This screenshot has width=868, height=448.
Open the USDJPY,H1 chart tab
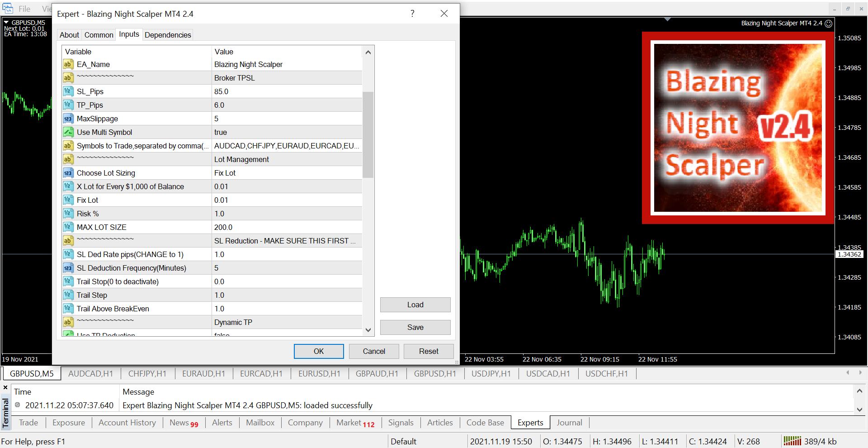click(491, 374)
